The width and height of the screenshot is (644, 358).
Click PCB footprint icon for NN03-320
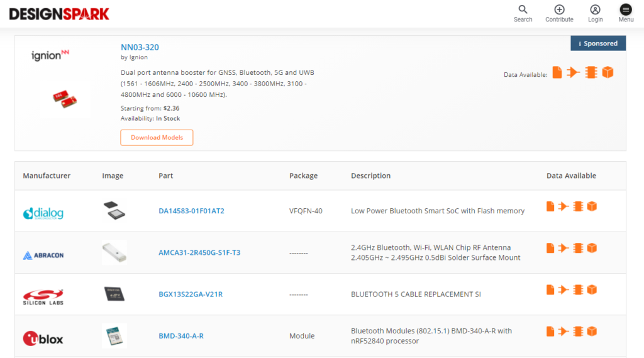tap(591, 72)
